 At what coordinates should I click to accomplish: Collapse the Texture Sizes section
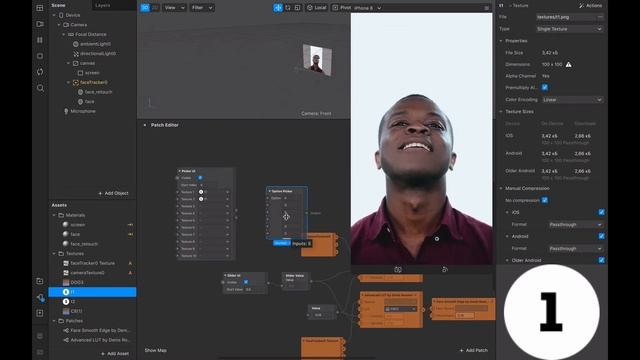click(x=501, y=111)
